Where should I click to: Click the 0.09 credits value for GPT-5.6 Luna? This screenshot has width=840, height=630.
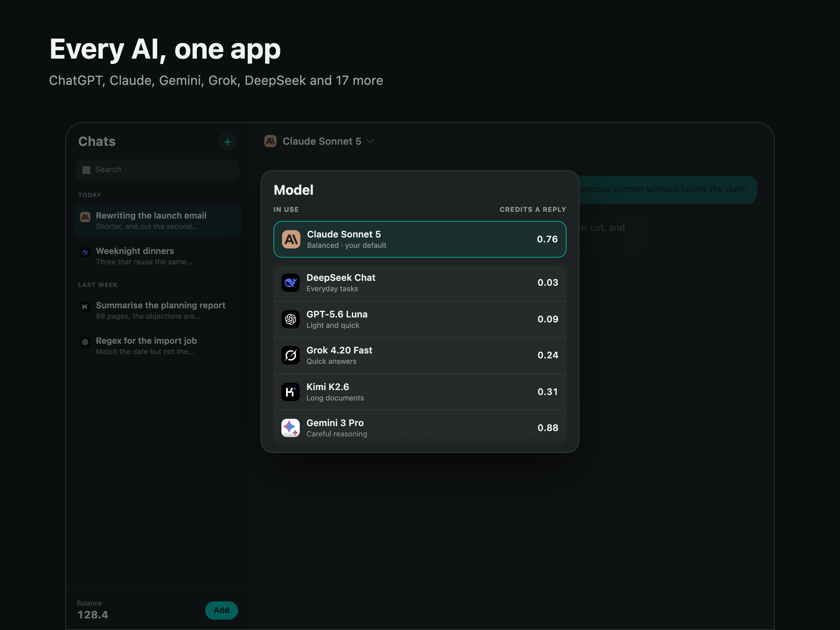[x=548, y=319]
